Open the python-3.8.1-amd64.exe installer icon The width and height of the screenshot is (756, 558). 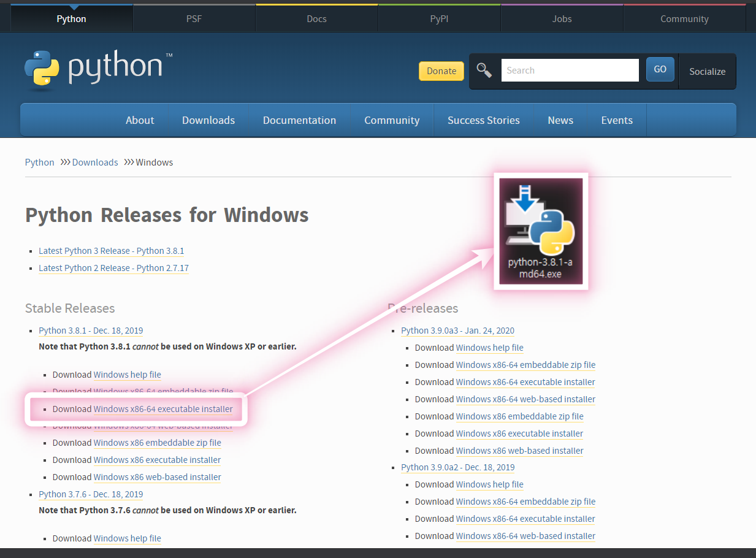coord(541,231)
